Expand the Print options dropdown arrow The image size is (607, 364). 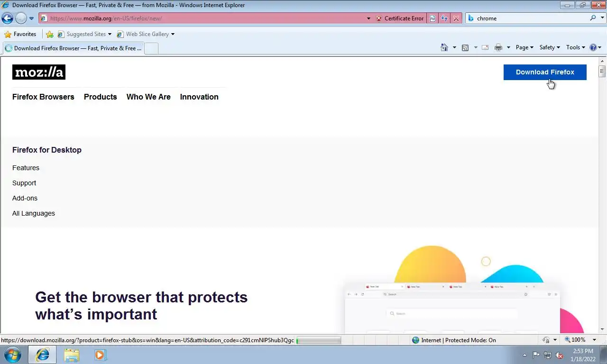(x=508, y=47)
